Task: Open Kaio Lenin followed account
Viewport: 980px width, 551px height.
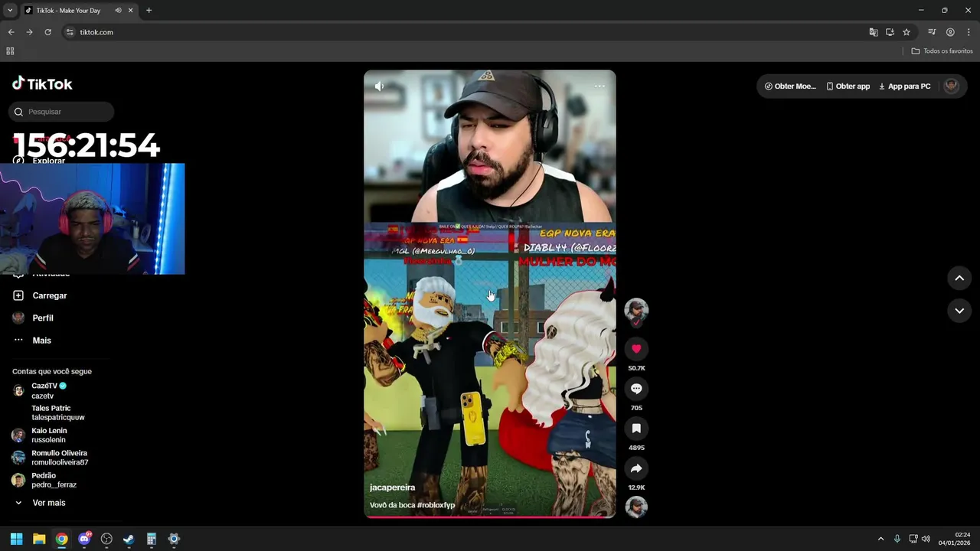Action: 48,435
